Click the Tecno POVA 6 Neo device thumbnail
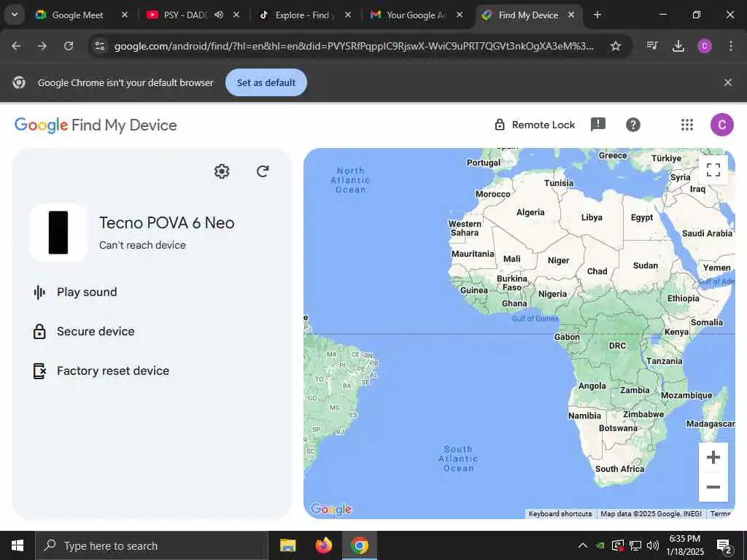 tap(58, 233)
